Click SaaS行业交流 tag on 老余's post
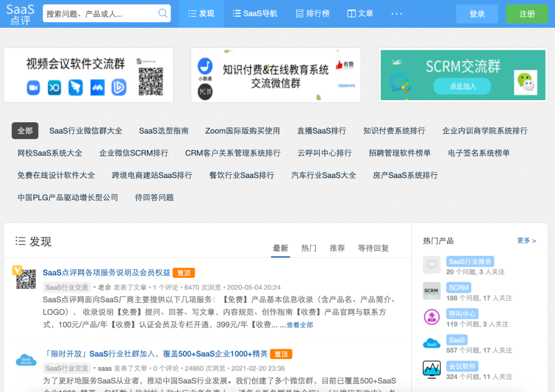Image resolution: width=555 pixels, height=392 pixels. (67, 287)
